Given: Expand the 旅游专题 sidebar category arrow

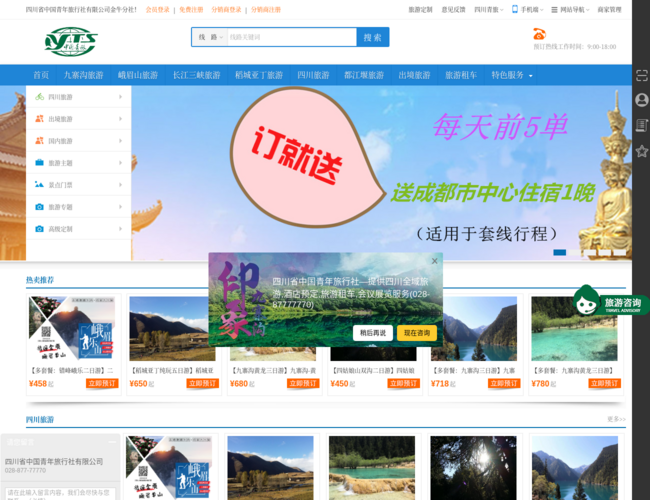Looking at the screenshot, I should [120, 206].
